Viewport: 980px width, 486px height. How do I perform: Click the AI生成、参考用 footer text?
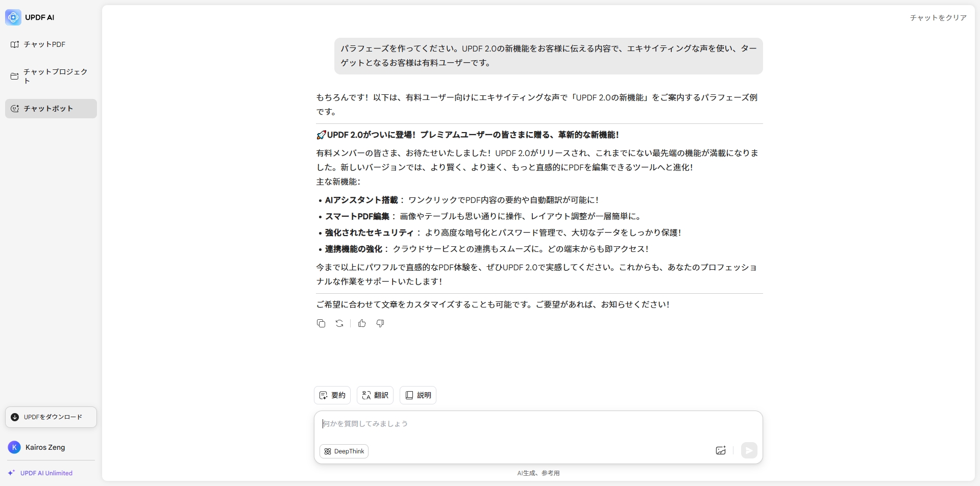coord(538,473)
